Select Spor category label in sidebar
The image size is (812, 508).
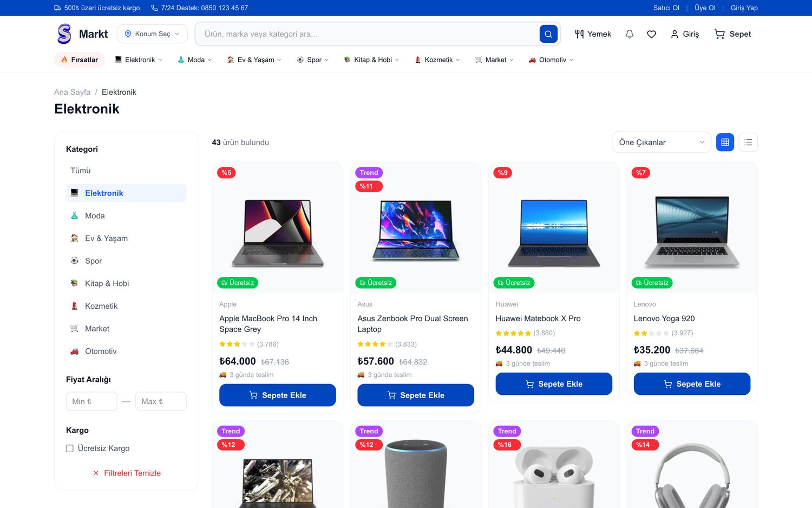pos(93,261)
